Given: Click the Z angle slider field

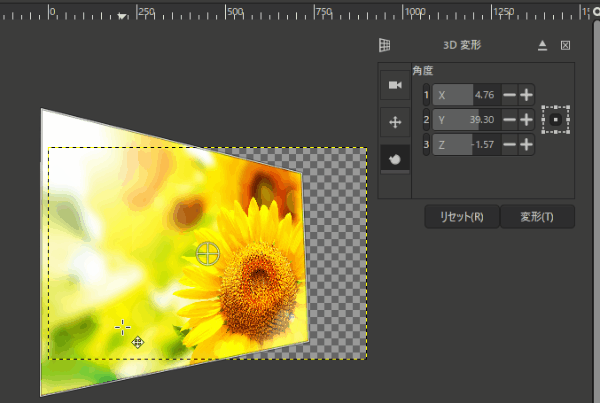Looking at the screenshot, I should coord(466,145).
